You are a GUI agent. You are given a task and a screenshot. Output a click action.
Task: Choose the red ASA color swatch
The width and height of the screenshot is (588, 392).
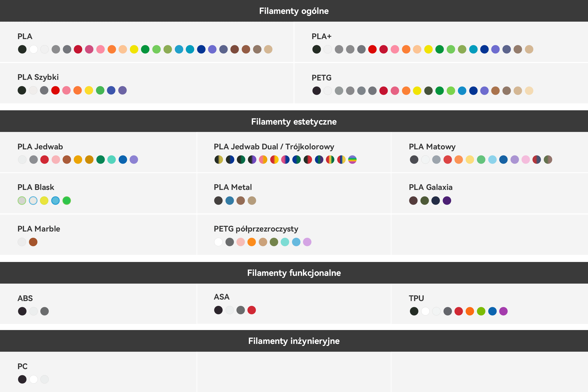point(252,310)
